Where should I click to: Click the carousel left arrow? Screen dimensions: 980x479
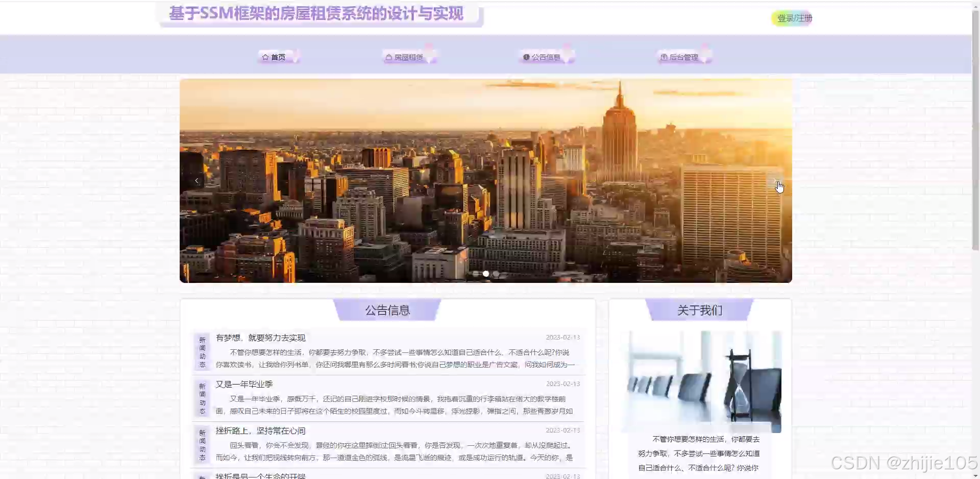coord(197,180)
